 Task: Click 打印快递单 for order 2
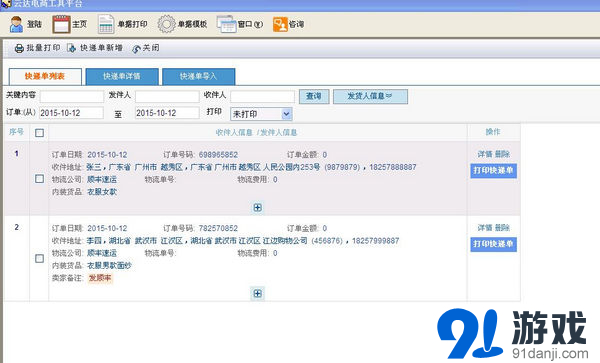click(493, 244)
